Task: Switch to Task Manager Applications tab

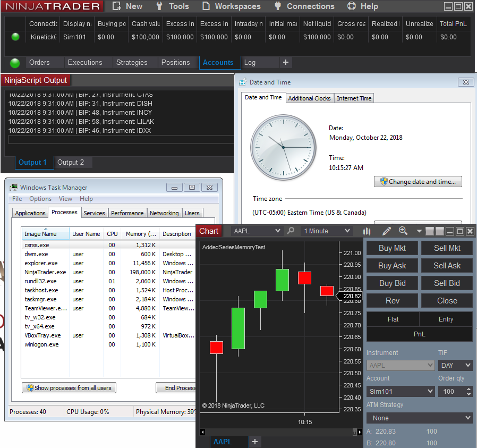Action: (x=30, y=213)
